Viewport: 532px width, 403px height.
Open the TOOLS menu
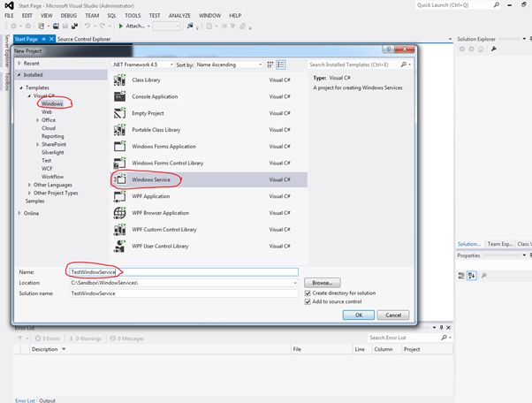coord(133,16)
